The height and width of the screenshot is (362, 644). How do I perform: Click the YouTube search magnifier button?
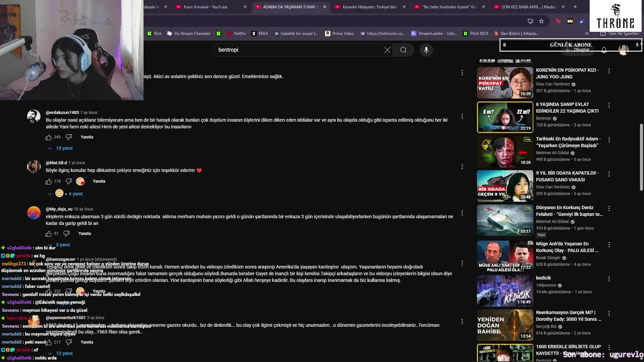tap(404, 50)
